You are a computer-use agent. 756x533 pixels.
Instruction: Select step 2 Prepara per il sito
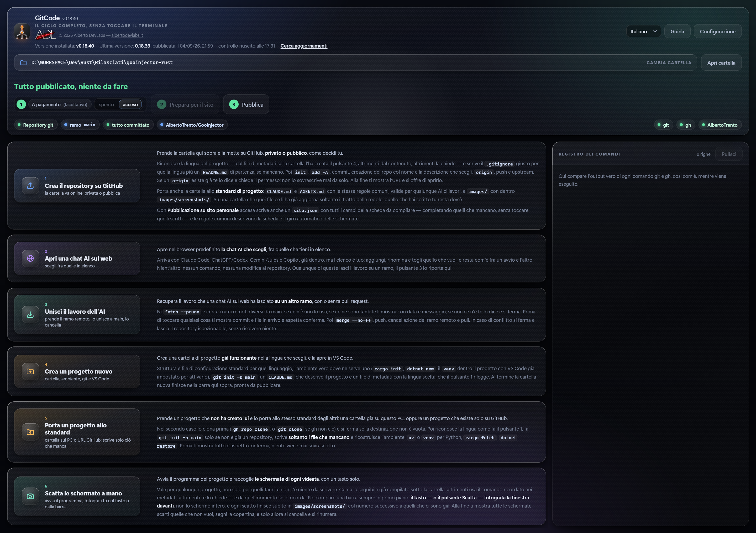185,105
